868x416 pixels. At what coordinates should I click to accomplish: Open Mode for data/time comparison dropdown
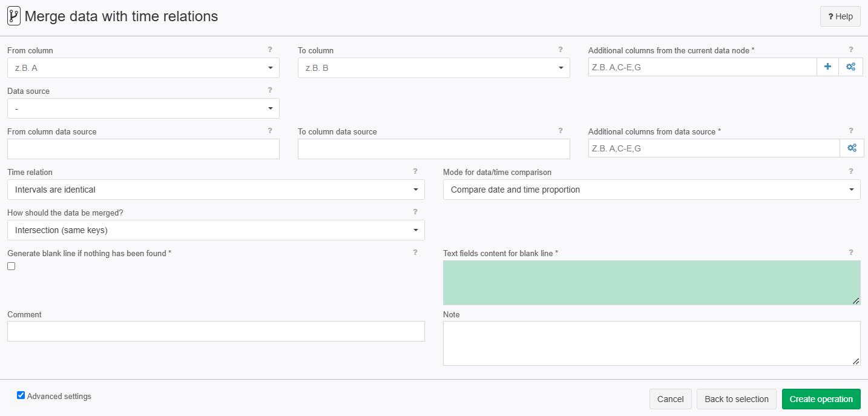(652, 190)
